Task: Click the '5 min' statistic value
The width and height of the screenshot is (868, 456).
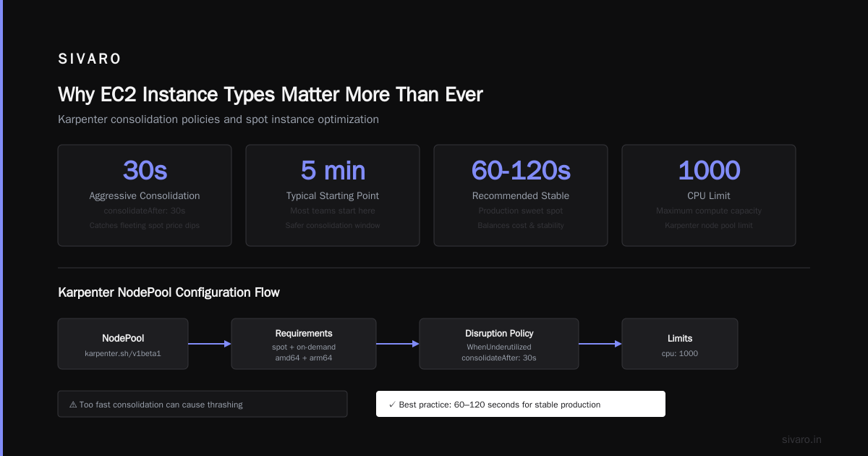Action: point(333,170)
